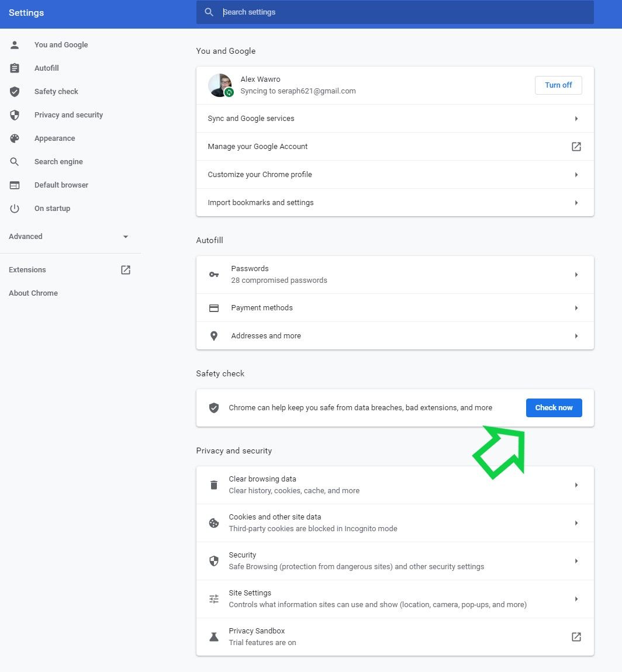
Task: Click the Cookies icon in Privacy section
Action: (x=213, y=522)
